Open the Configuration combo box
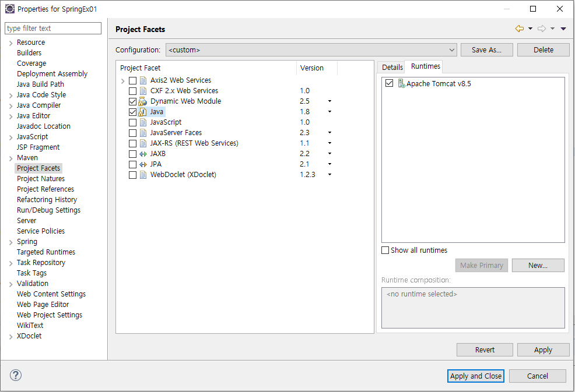Screen dimensions: 575x392 pyautogui.click(x=311, y=50)
